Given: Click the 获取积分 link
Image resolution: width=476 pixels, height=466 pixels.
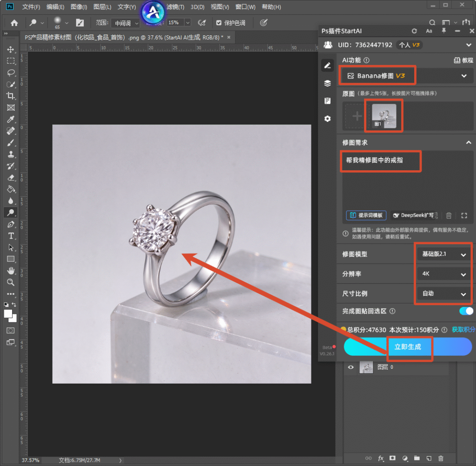Looking at the screenshot, I should pos(463,330).
